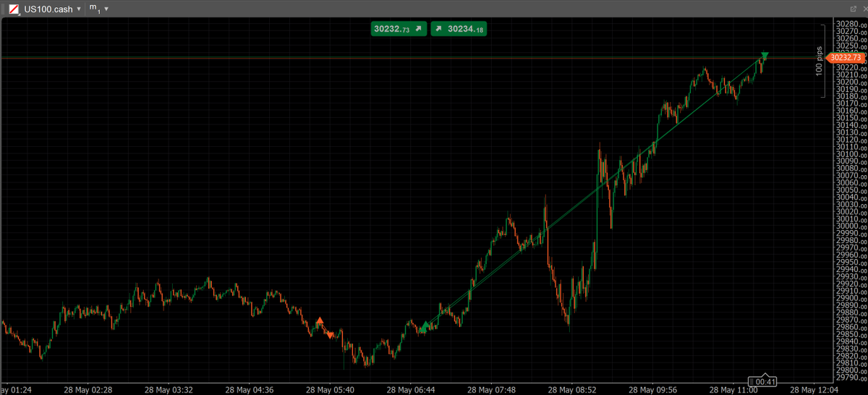This screenshot has width=868, height=395.
Task: Click the 28 May 03:32 time label
Action: (x=167, y=389)
